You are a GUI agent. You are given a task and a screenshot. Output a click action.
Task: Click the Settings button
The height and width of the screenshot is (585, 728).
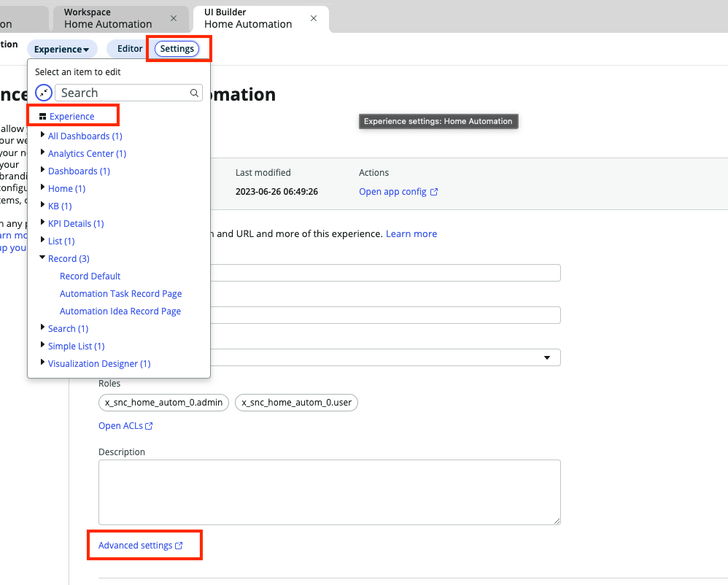pos(177,48)
